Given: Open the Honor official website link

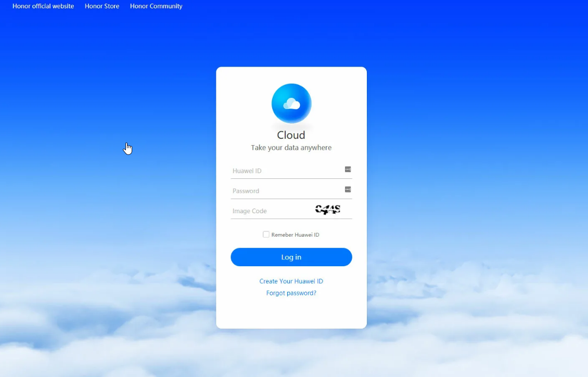Looking at the screenshot, I should pyautogui.click(x=43, y=6).
